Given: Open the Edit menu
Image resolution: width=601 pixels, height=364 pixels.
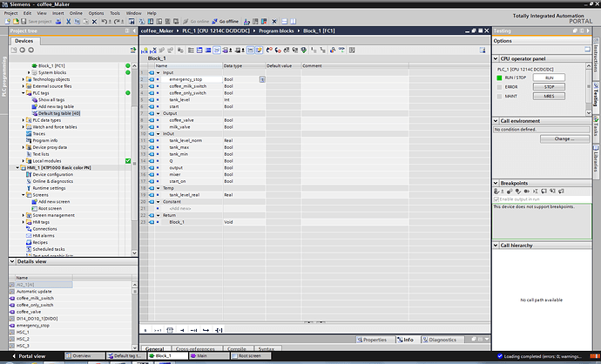Looking at the screenshot, I should 27,13.
